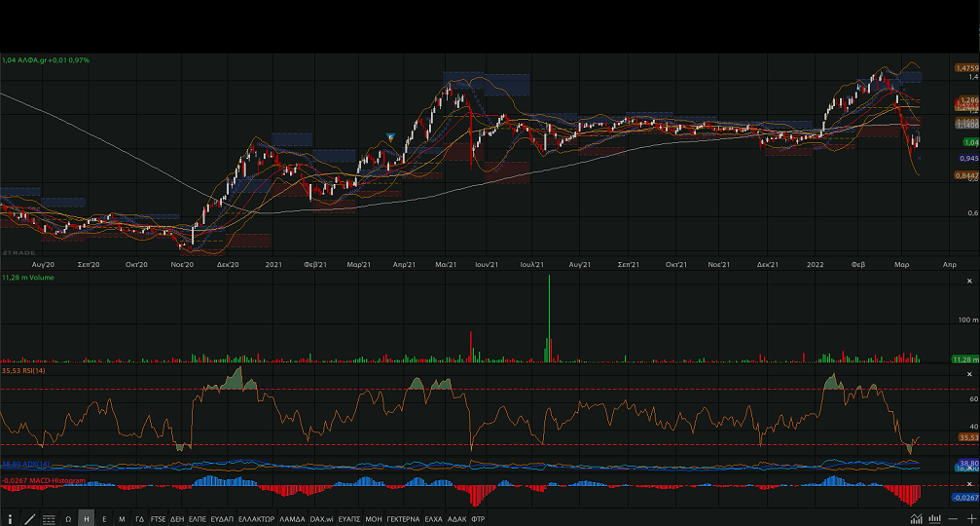Image resolution: width=980 pixels, height=526 pixels.
Task: Select the line drawing tool
Action: (28, 519)
